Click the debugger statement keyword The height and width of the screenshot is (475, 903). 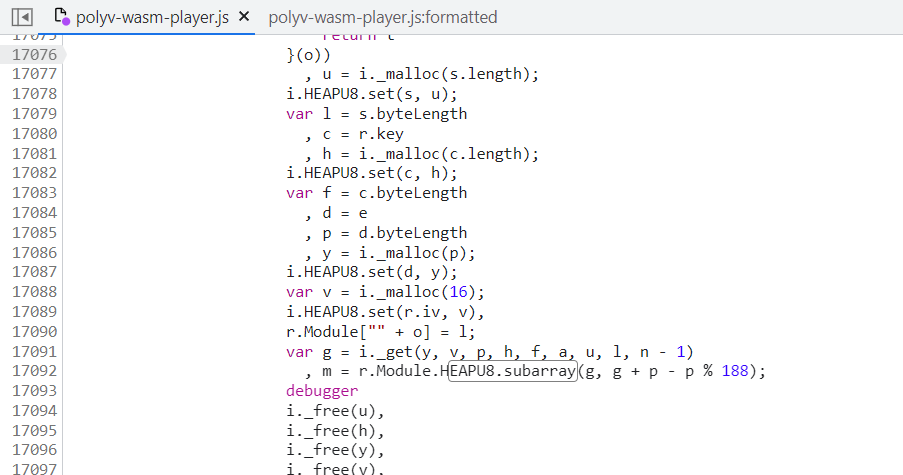322,391
